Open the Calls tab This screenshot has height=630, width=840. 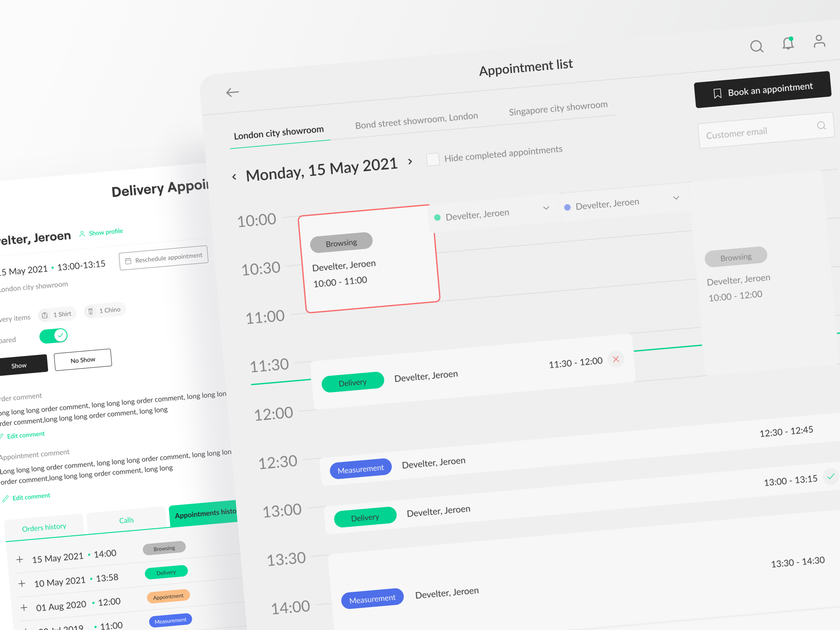[x=126, y=520]
